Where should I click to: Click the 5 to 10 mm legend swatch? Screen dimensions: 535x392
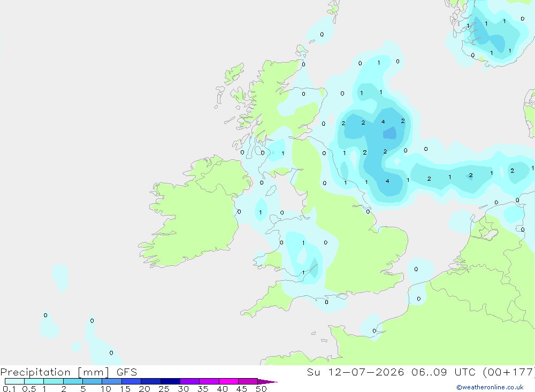93,381
